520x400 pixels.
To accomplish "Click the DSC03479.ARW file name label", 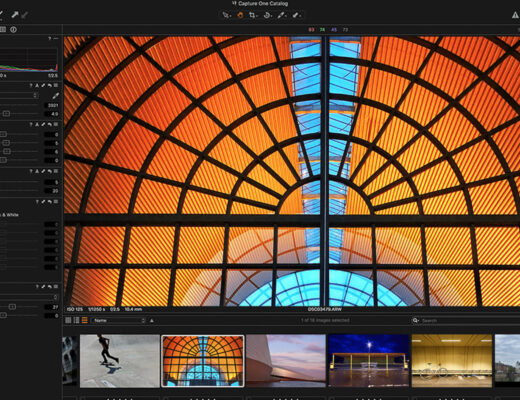I will click(x=324, y=309).
